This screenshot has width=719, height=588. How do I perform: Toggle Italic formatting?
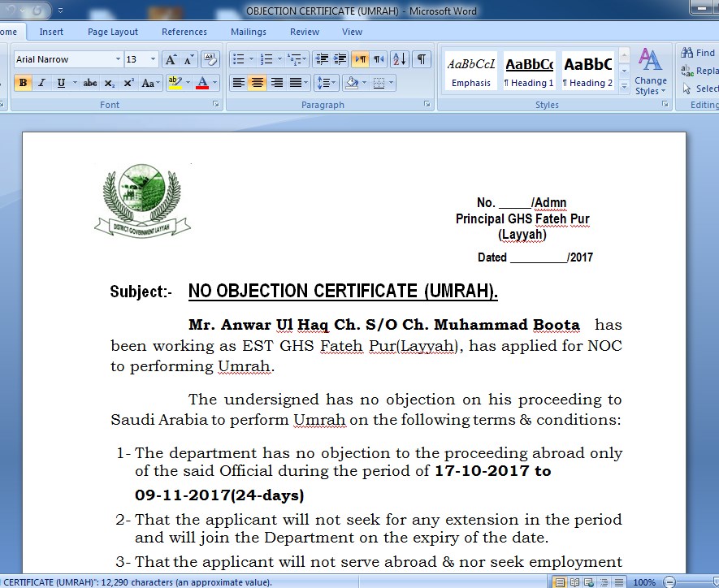[41, 83]
